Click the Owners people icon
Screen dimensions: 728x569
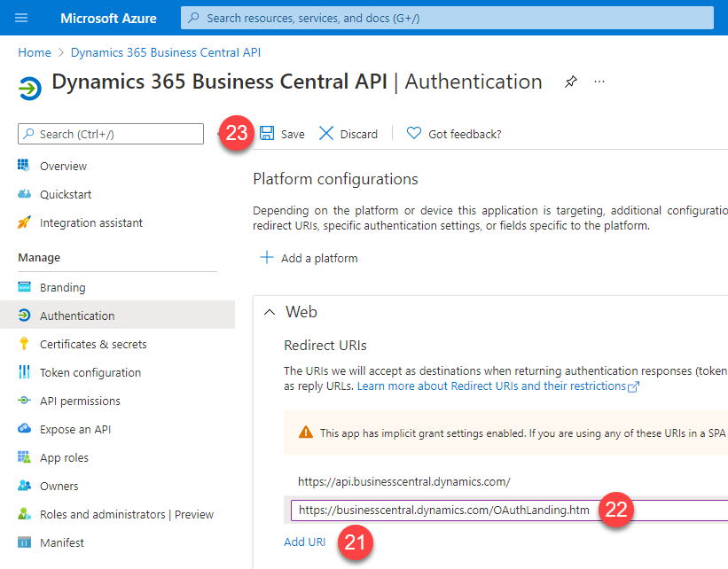pos(24,486)
